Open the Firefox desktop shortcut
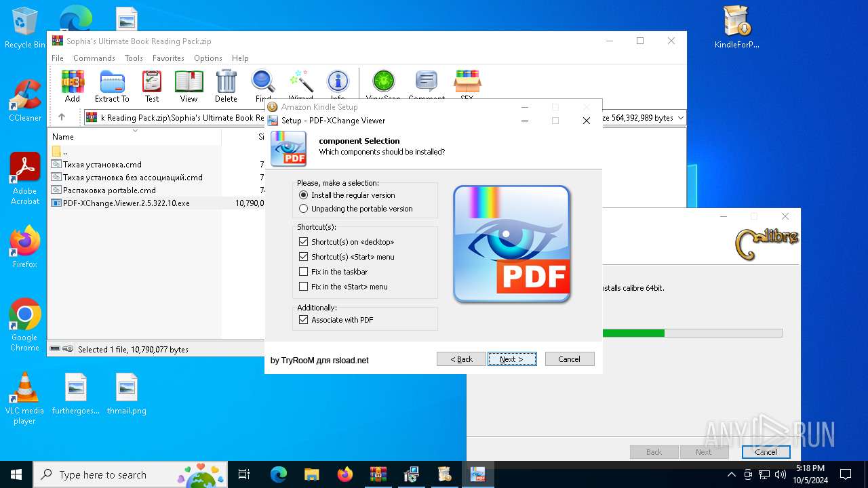 [x=24, y=247]
